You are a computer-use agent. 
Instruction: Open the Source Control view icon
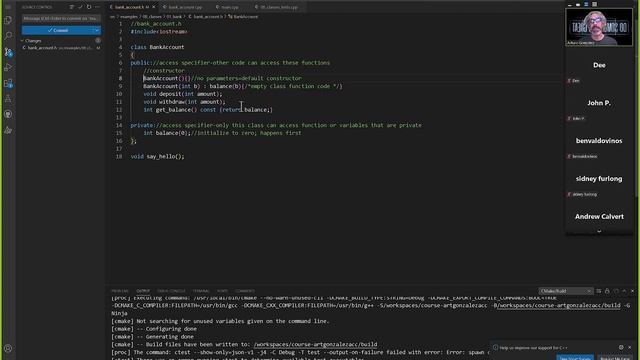pyautogui.click(x=8, y=52)
